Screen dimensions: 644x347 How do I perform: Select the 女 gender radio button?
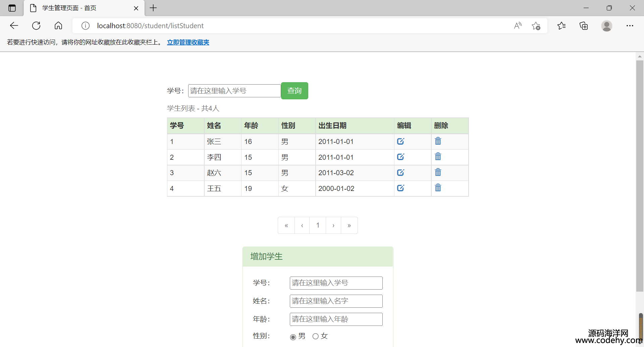pos(315,336)
